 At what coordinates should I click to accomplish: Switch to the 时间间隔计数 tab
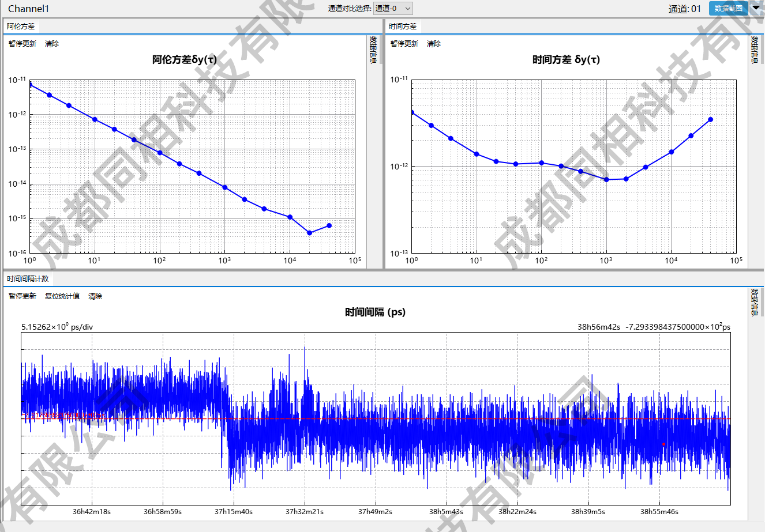pos(28,279)
